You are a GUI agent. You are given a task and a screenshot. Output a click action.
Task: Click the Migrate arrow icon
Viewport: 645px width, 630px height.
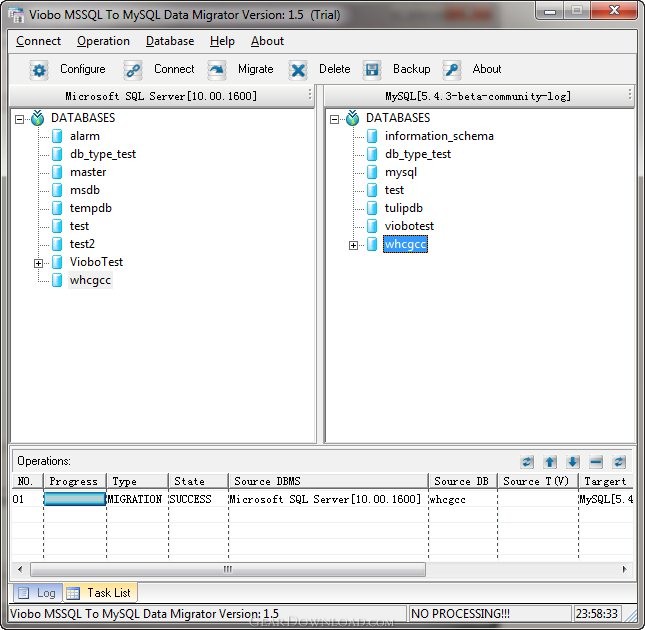(x=217, y=70)
